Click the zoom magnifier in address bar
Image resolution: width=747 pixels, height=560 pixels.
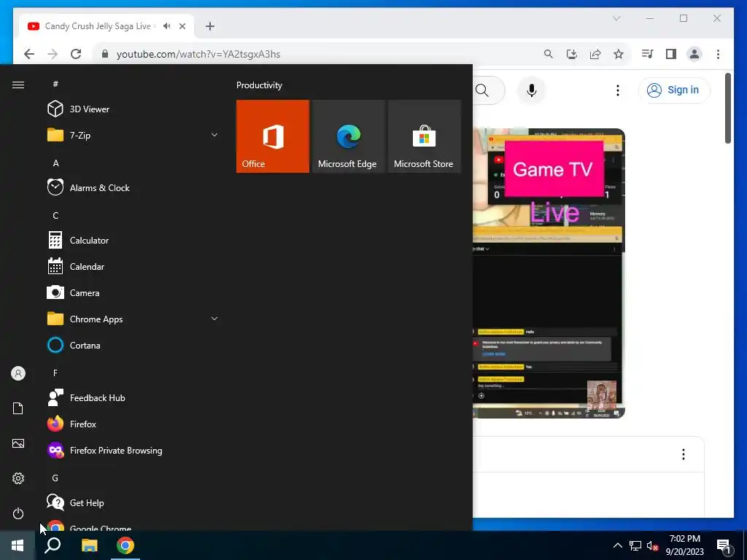pos(549,54)
